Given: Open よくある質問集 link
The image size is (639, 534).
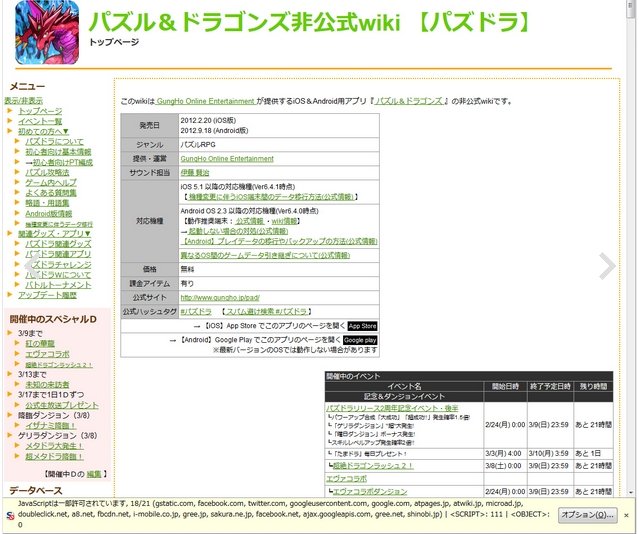Looking at the screenshot, I should point(51,193).
